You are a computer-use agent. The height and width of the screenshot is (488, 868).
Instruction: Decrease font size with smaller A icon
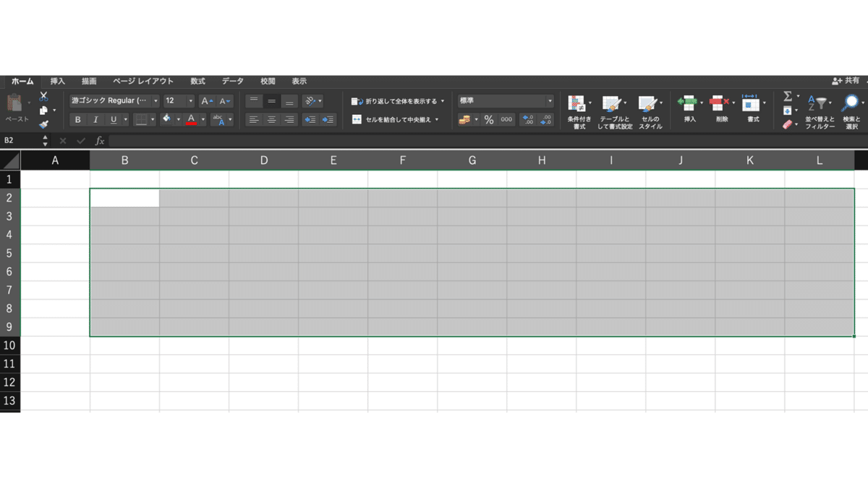click(x=225, y=101)
